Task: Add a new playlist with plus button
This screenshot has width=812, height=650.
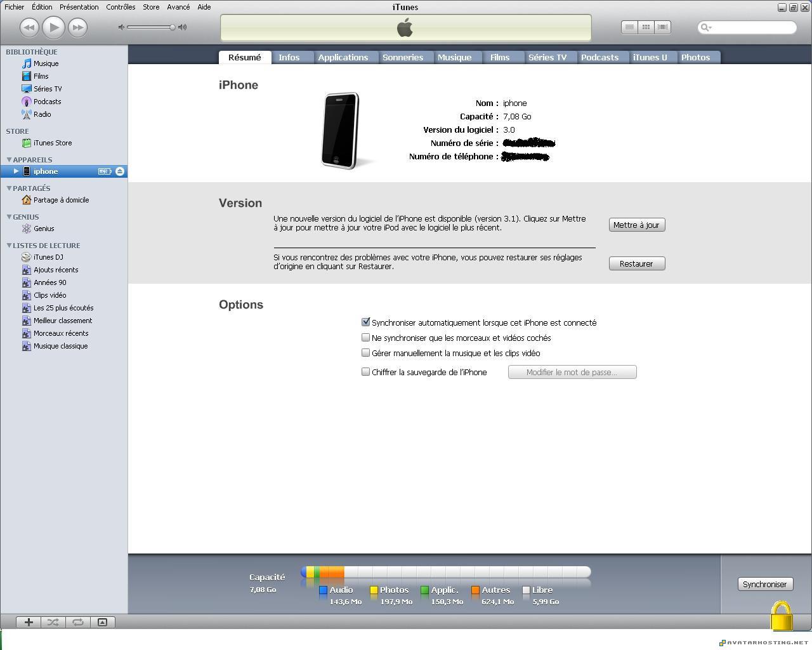Action: pyautogui.click(x=29, y=622)
